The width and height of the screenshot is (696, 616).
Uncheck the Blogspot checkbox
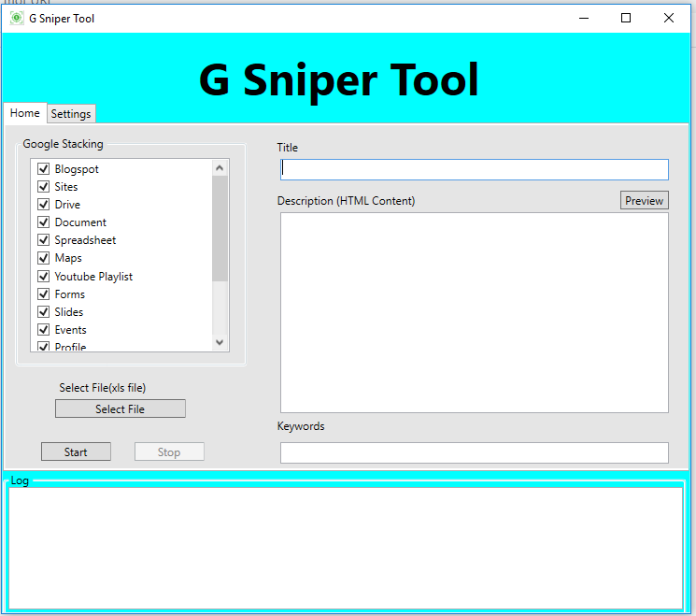point(43,169)
